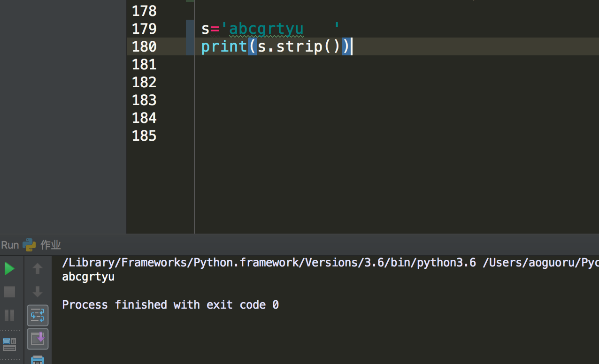Click the Run tool window label
This screenshot has width=599, height=364.
pyautogui.click(x=10, y=245)
